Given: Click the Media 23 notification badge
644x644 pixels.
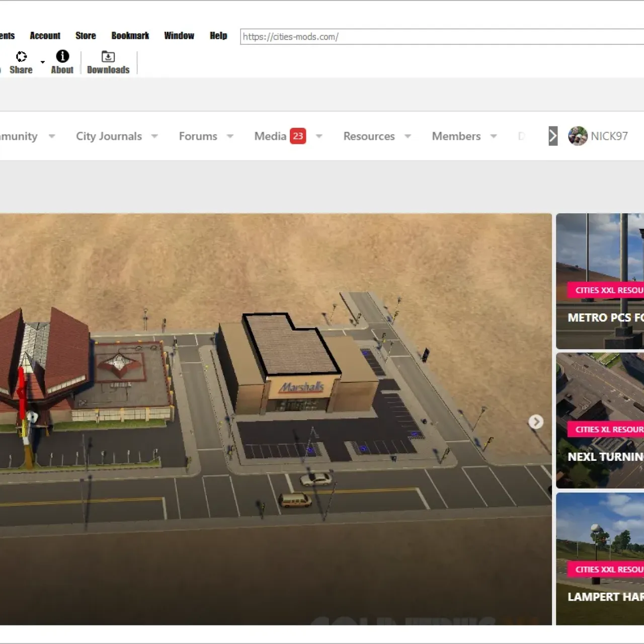Looking at the screenshot, I should 298,136.
